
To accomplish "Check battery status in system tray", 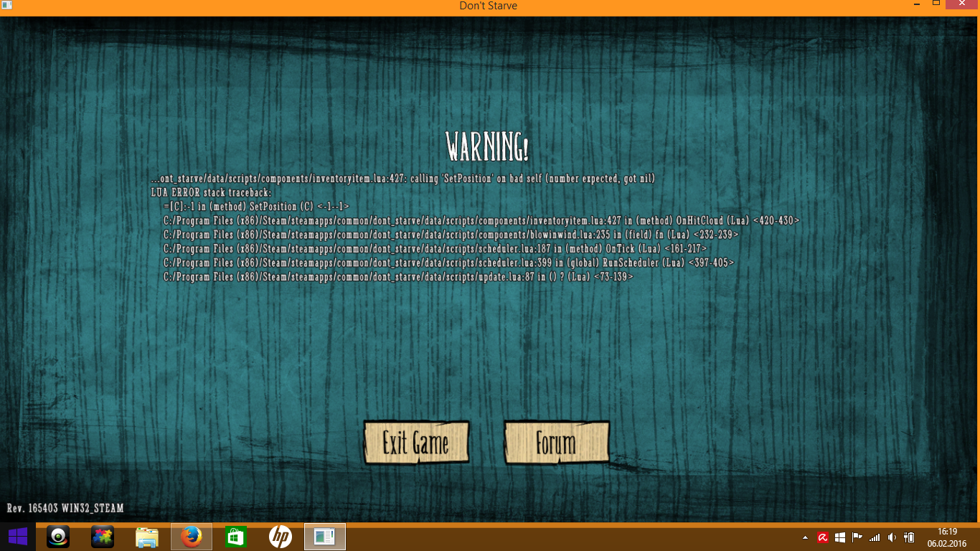I will coord(909,537).
